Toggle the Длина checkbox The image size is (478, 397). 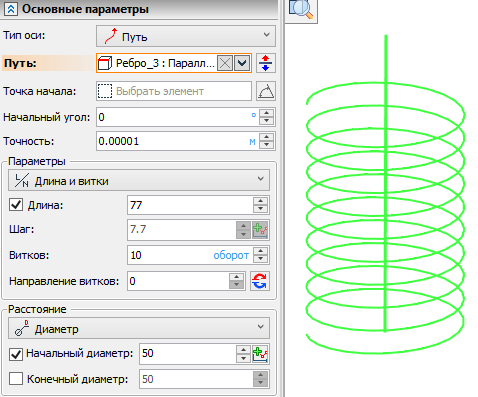(x=16, y=205)
